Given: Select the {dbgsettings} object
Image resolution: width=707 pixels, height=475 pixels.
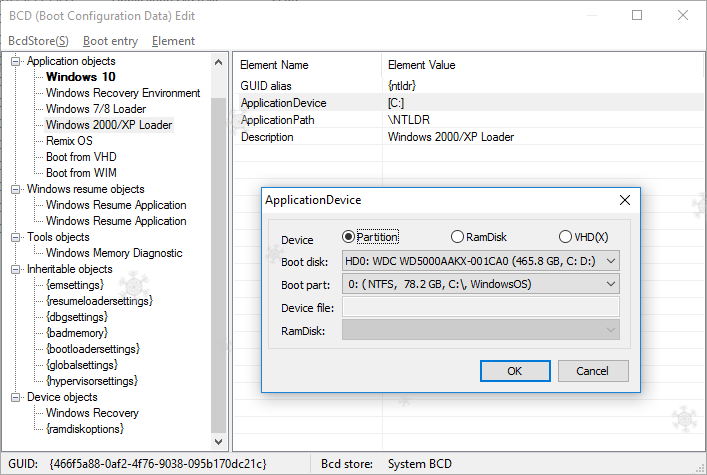Looking at the screenshot, I should 77,317.
